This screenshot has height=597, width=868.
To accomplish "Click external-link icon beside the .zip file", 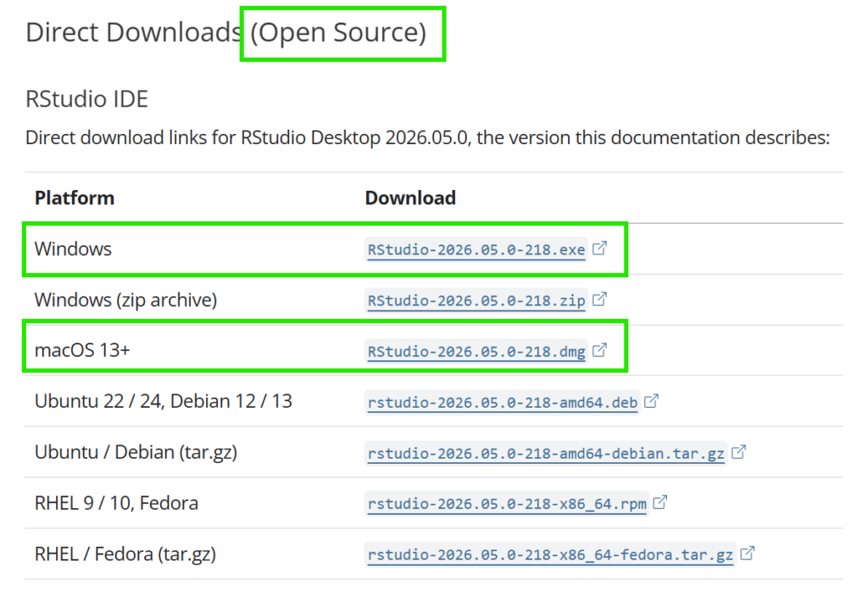I will click(599, 299).
